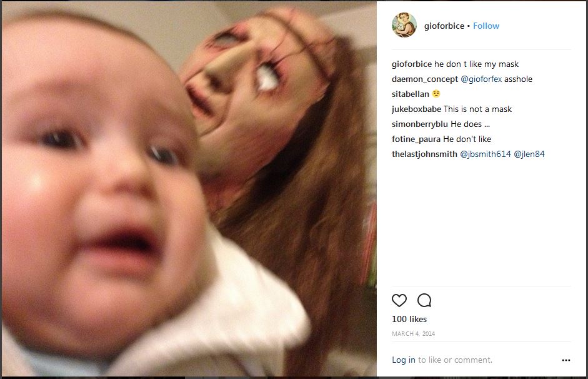Open gioforbice username in post header
The image size is (588, 379).
coord(444,26)
